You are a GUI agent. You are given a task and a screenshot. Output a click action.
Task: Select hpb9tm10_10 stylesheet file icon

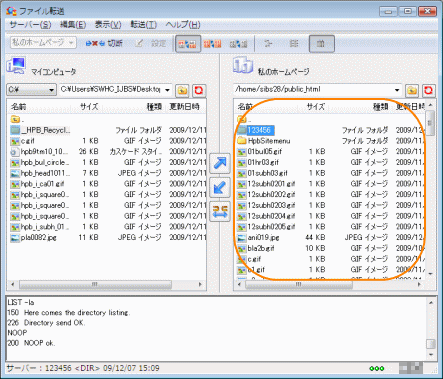click(x=15, y=152)
